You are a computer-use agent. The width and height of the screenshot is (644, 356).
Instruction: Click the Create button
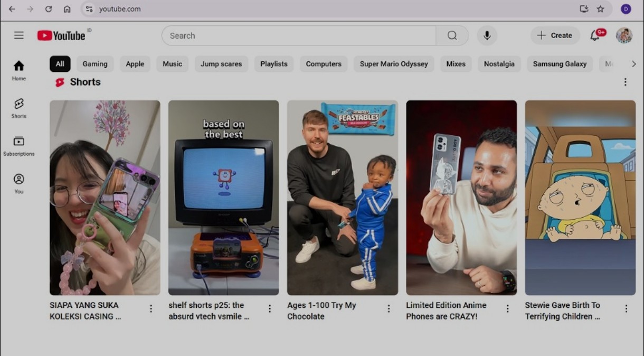pyautogui.click(x=555, y=35)
